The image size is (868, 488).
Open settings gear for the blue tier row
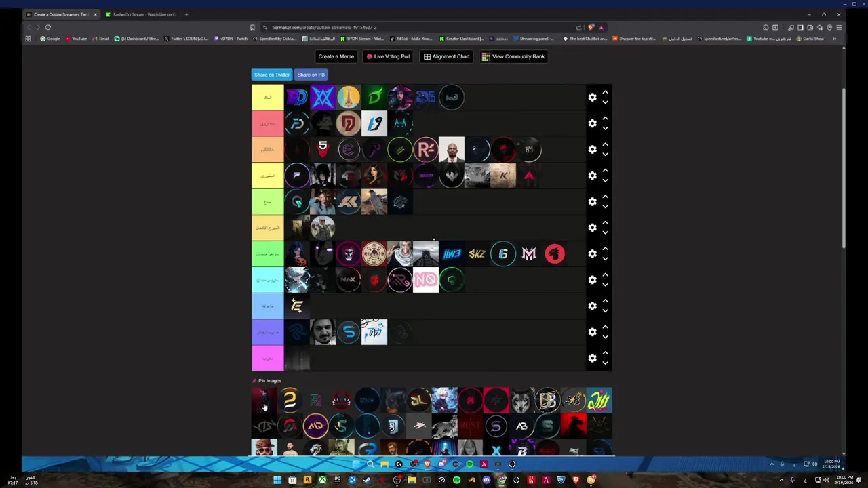pos(592,306)
